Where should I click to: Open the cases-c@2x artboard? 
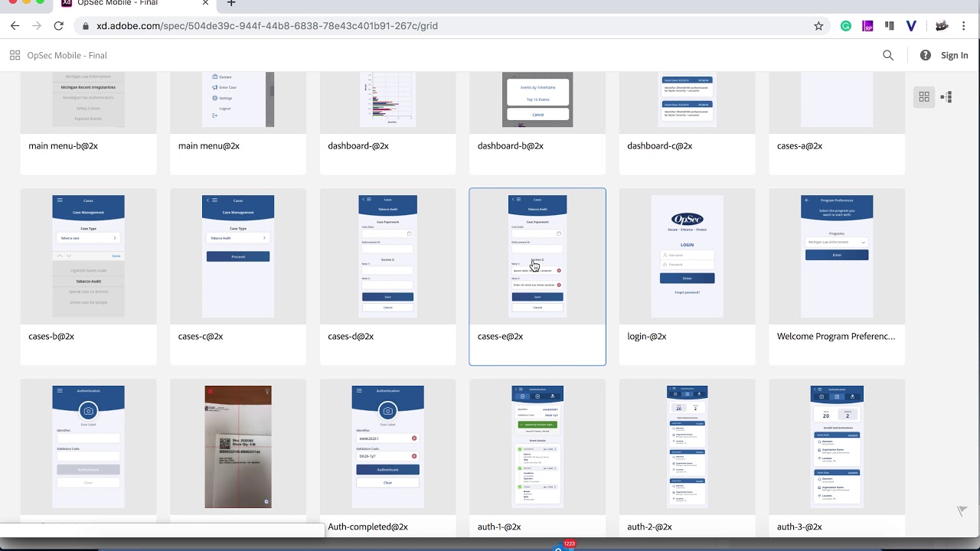pos(238,276)
